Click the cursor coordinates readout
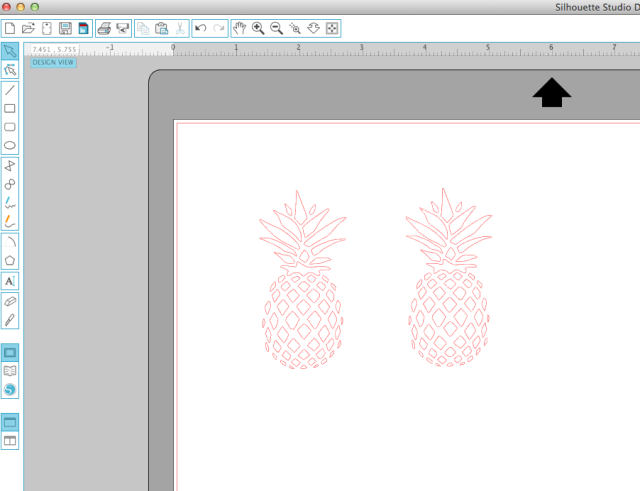The image size is (640, 491). pyautogui.click(x=54, y=49)
